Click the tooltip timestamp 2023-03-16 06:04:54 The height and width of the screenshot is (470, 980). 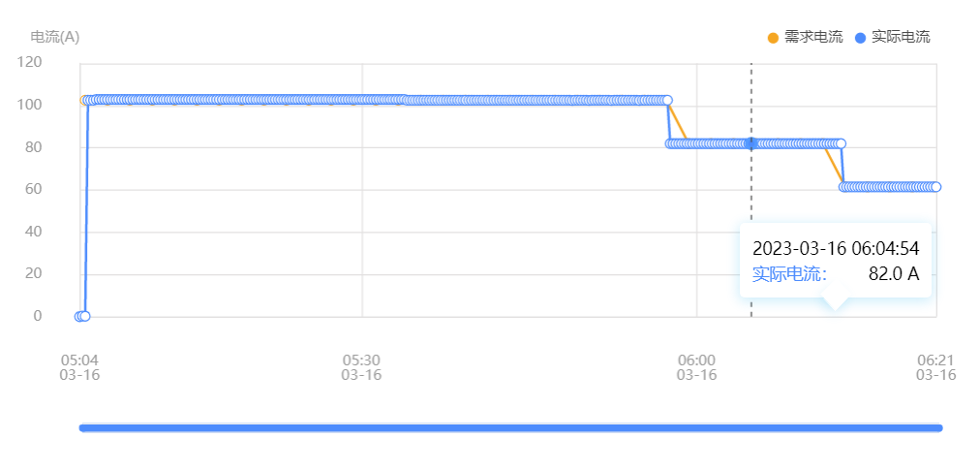[835, 247]
